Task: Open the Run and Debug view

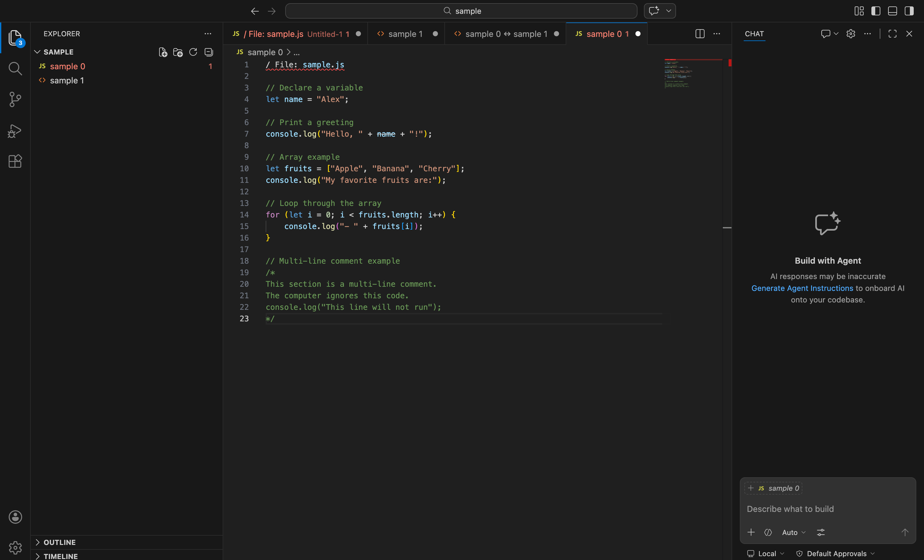Action: click(15, 131)
